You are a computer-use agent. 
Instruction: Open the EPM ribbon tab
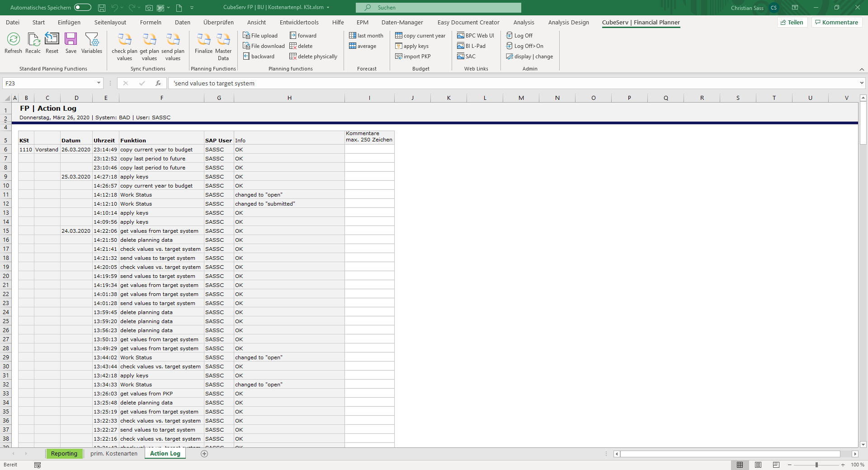point(363,22)
